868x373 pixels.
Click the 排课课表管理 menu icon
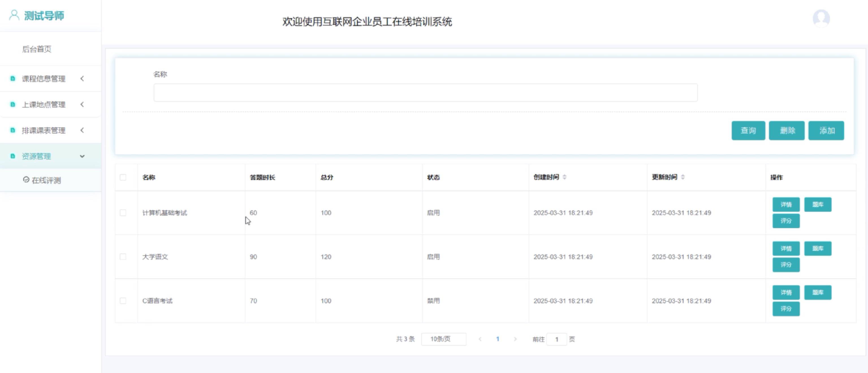pyautogui.click(x=13, y=130)
